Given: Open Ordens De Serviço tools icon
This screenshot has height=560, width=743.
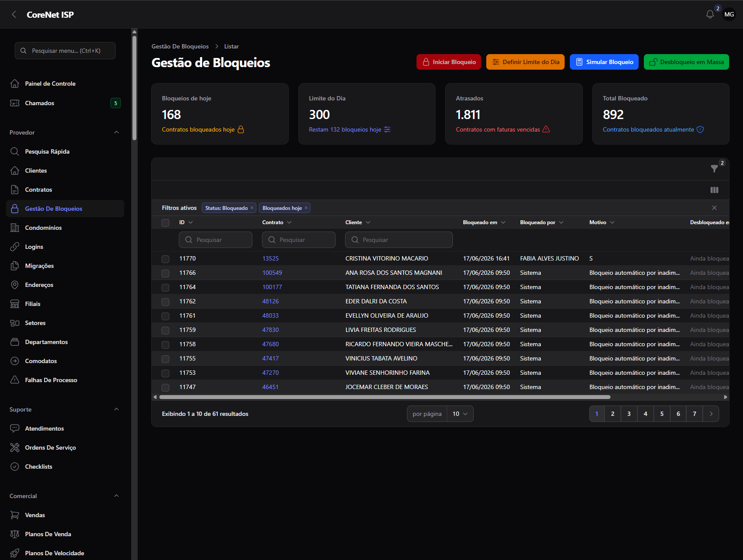Looking at the screenshot, I should click(x=15, y=447).
